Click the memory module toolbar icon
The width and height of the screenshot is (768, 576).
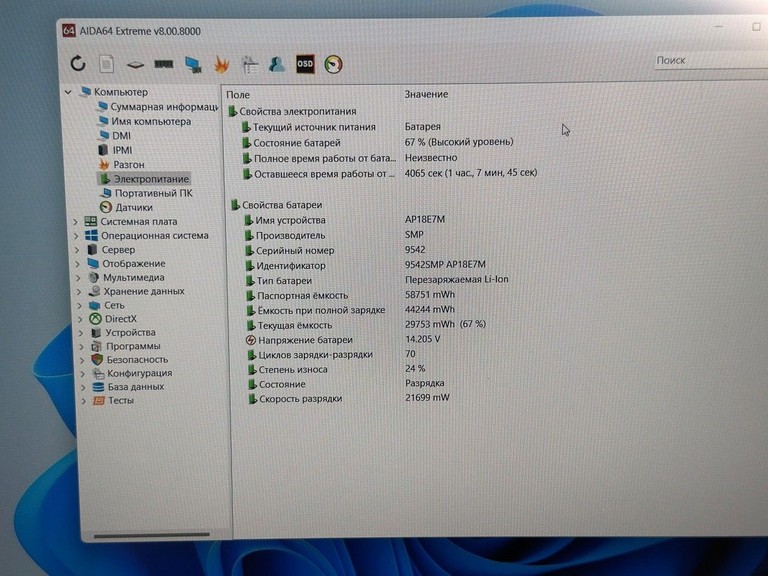pyautogui.click(x=164, y=64)
